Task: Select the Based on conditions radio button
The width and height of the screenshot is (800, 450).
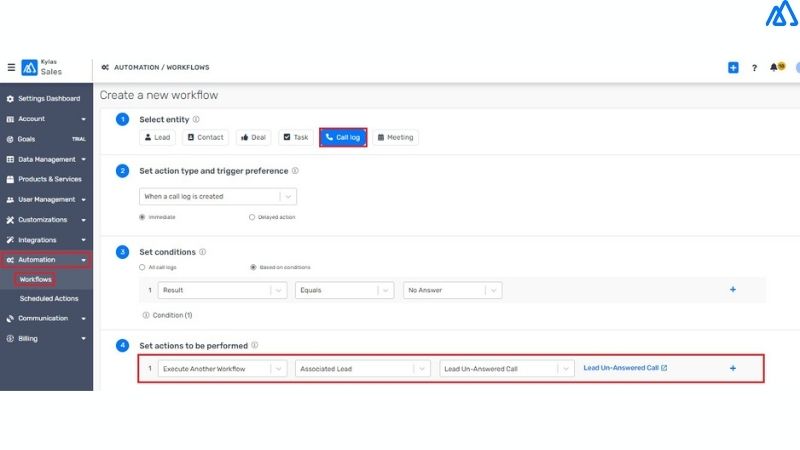Action: tap(253, 267)
